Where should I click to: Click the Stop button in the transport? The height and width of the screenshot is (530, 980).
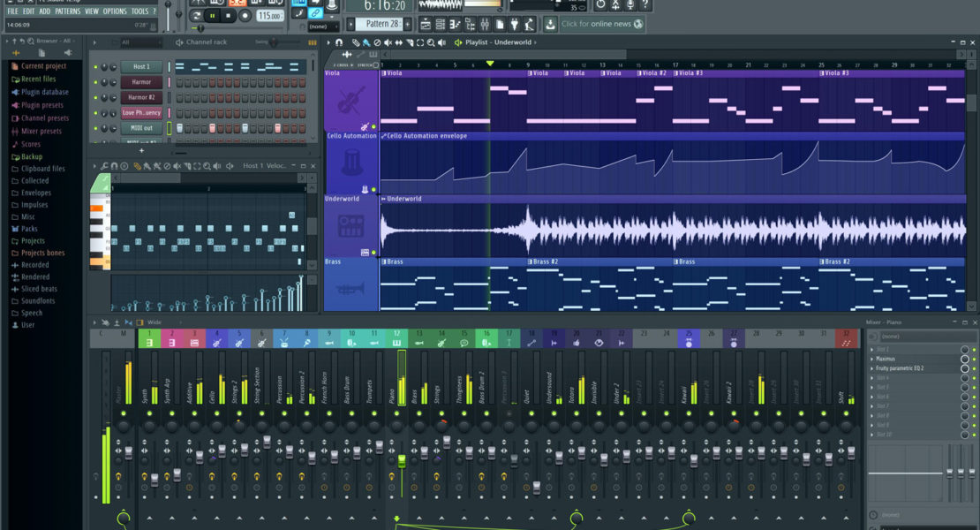229,16
